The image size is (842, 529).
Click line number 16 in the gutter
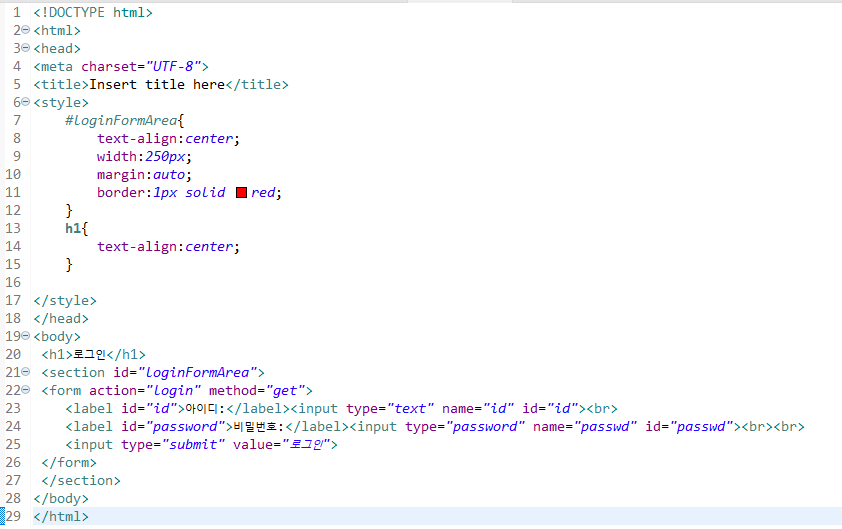(13, 282)
